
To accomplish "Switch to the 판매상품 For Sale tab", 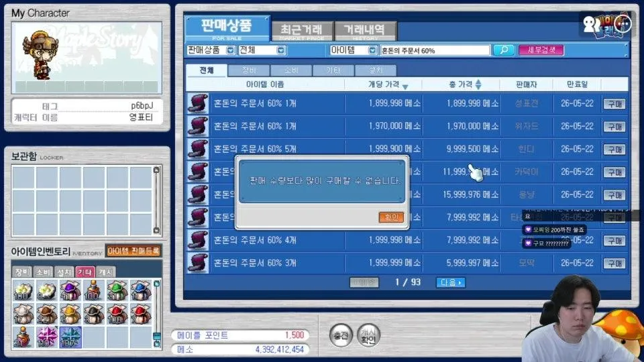I will click(x=227, y=28).
